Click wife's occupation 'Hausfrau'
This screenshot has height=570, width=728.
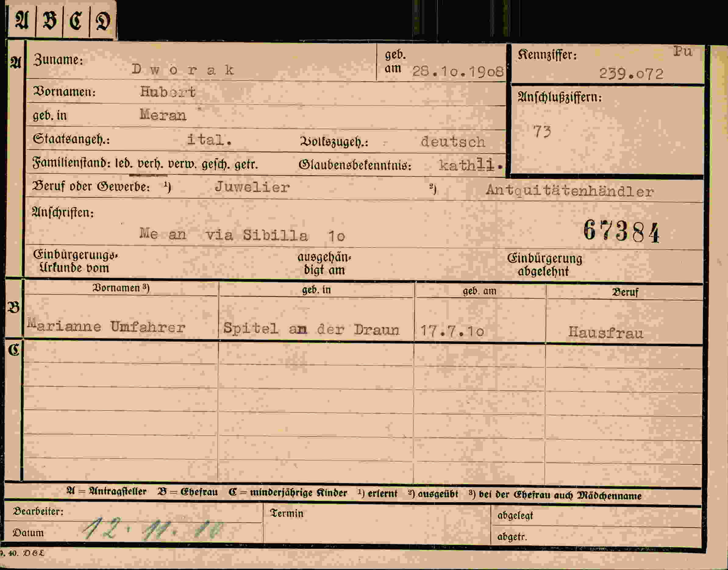(605, 333)
